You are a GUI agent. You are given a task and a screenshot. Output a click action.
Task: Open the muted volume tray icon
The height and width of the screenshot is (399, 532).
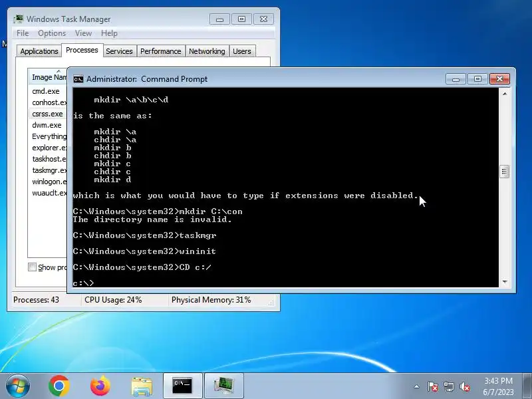pyautogui.click(x=464, y=386)
